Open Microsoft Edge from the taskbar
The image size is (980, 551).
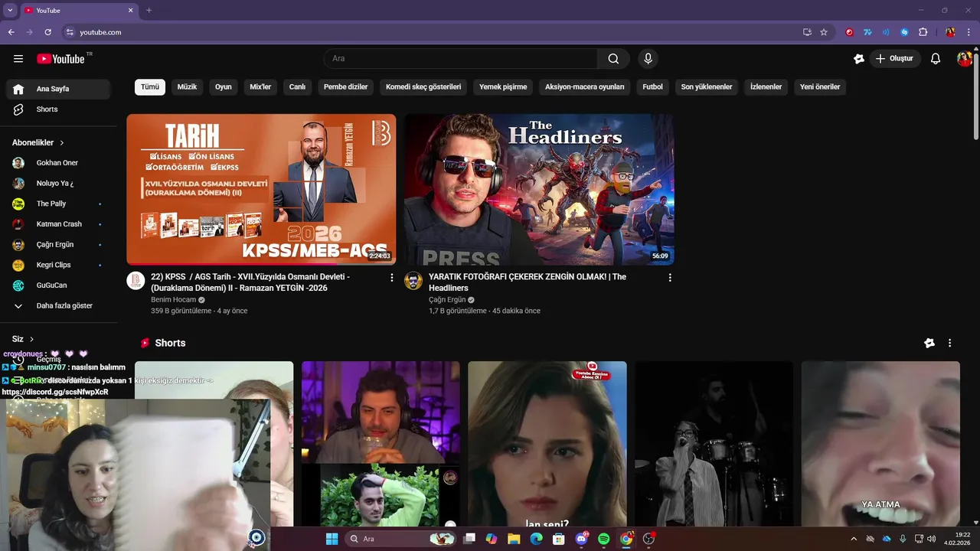coord(537,539)
